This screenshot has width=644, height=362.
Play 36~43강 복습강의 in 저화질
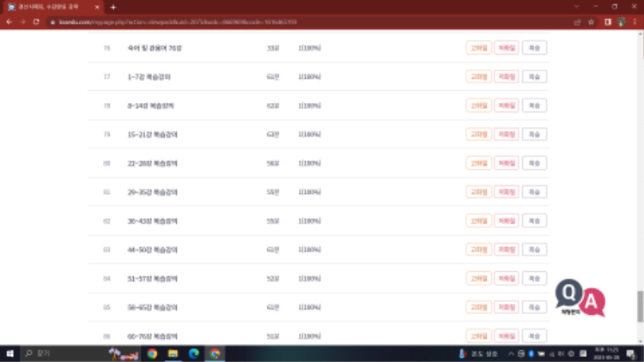click(x=507, y=220)
